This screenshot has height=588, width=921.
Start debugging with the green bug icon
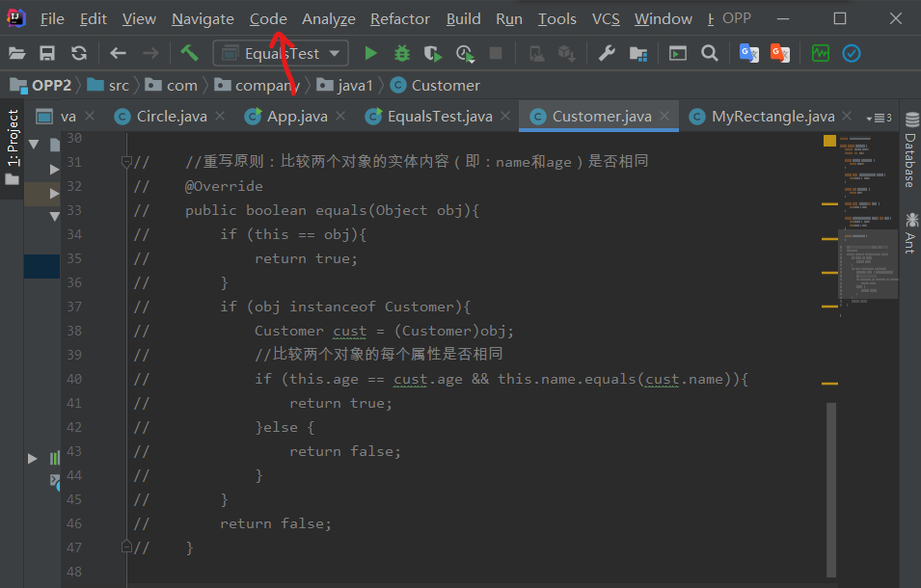point(402,53)
